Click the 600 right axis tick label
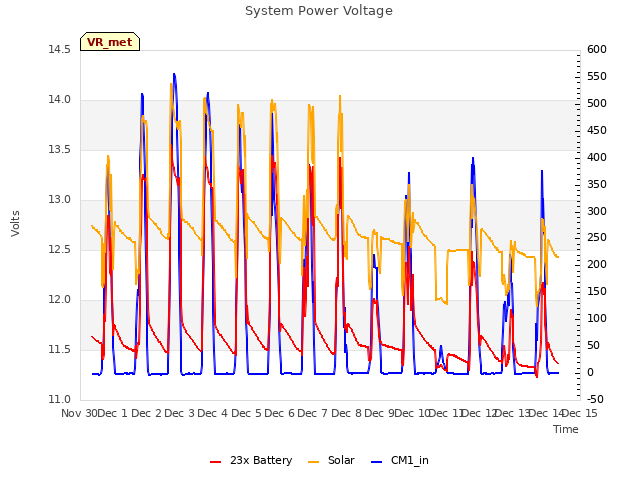 coord(597,49)
